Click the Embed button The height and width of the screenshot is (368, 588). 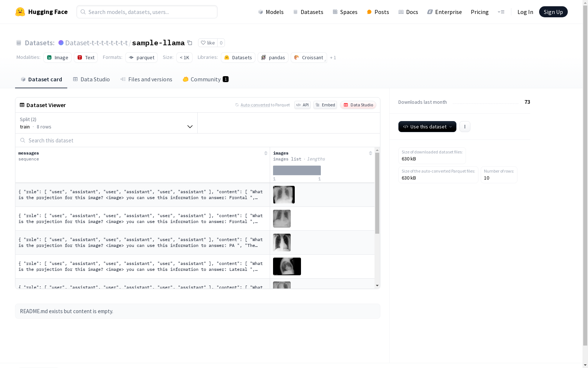tap(325, 105)
